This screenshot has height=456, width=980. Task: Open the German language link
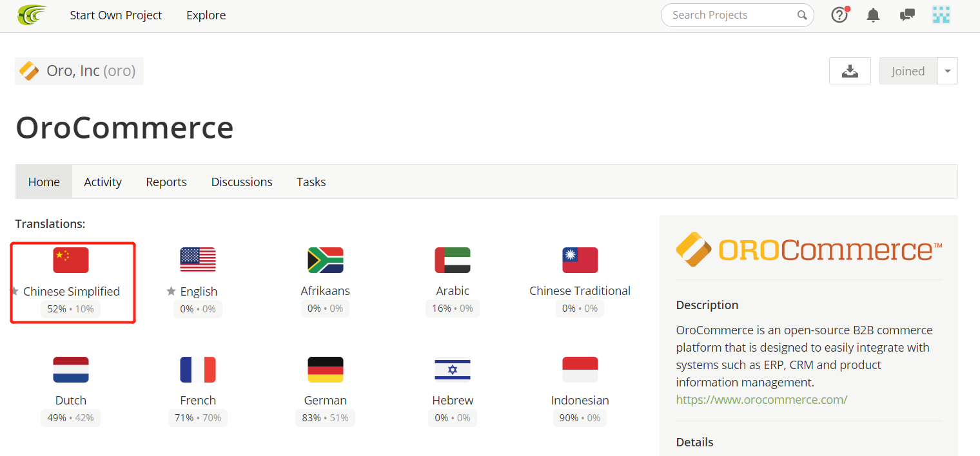(x=326, y=400)
